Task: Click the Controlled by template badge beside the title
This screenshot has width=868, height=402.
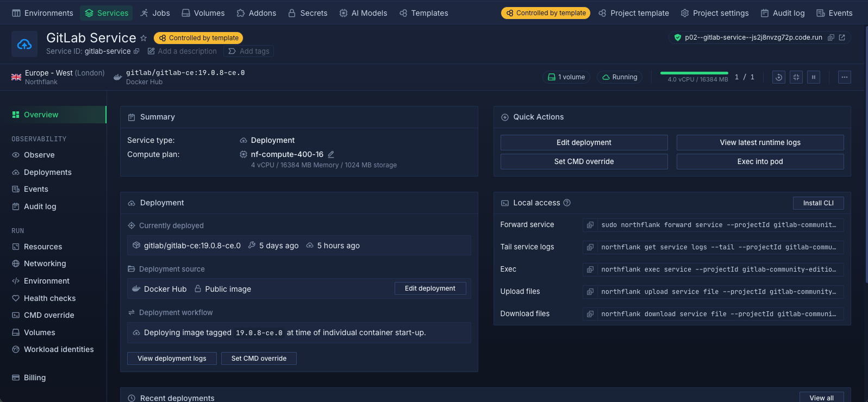Action: (x=198, y=38)
